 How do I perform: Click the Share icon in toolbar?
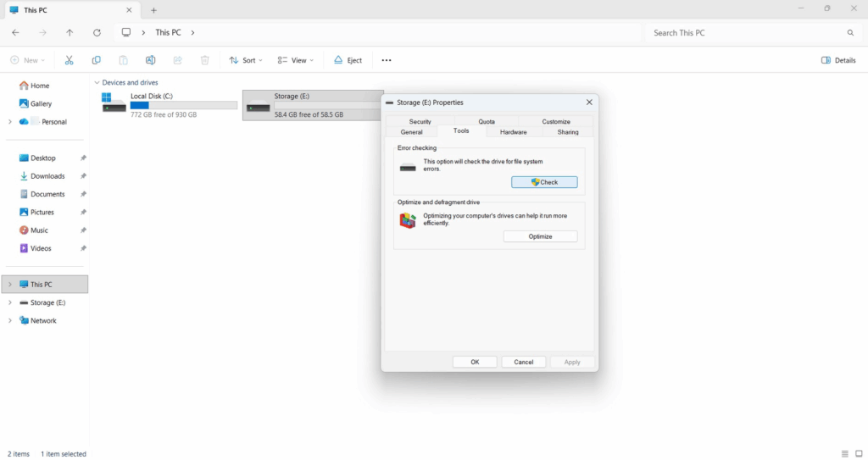click(x=177, y=60)
